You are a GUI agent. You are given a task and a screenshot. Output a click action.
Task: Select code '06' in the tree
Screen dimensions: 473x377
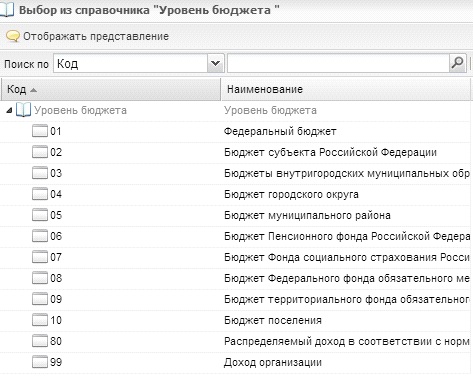(x=56, y=236)
